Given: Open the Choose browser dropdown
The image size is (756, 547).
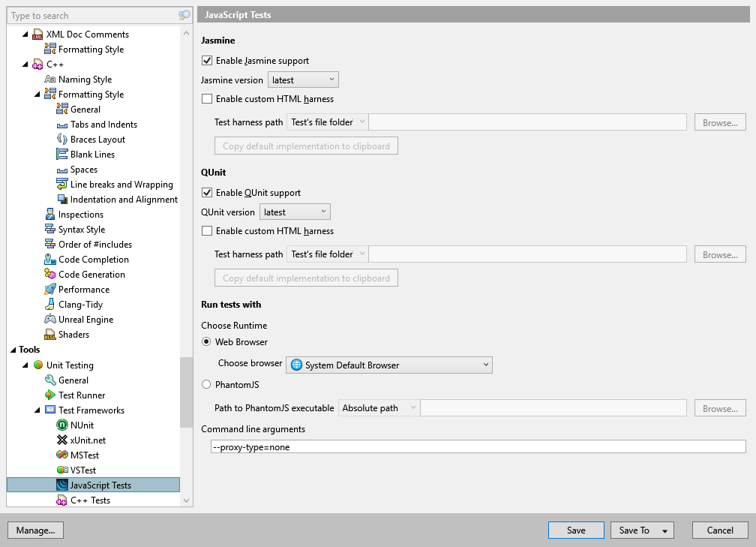Looking at the screenshot, I should click(x=388, y=365).
